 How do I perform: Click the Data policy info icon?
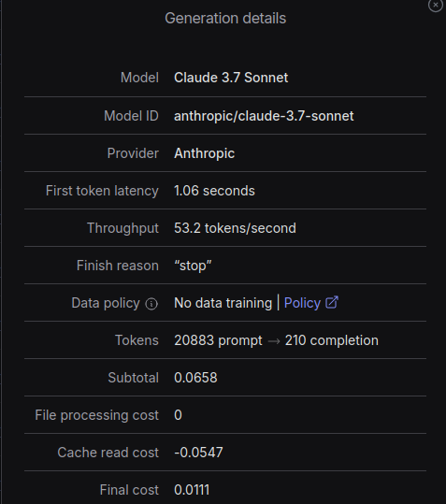(x=151, y=304)
